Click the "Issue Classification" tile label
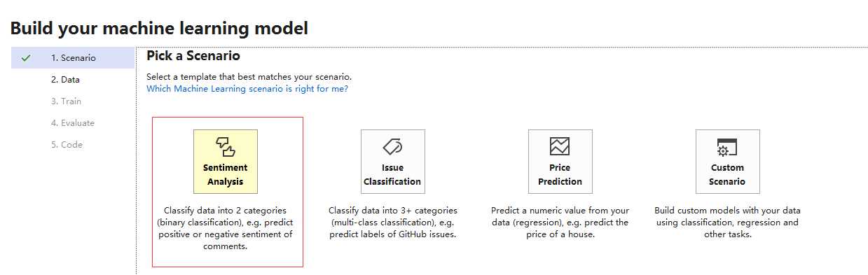The height and width of the screenshot is (275, 868). pyautogui.click(x=392, y=174)
